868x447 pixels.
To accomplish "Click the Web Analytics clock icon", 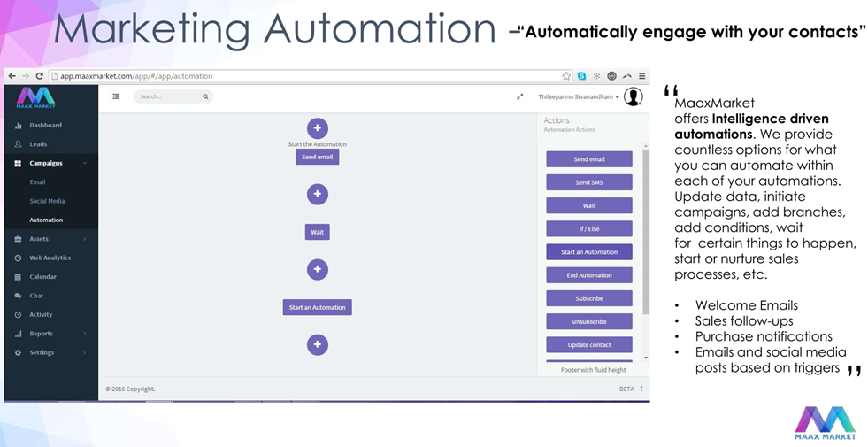I will click(18, 258).
